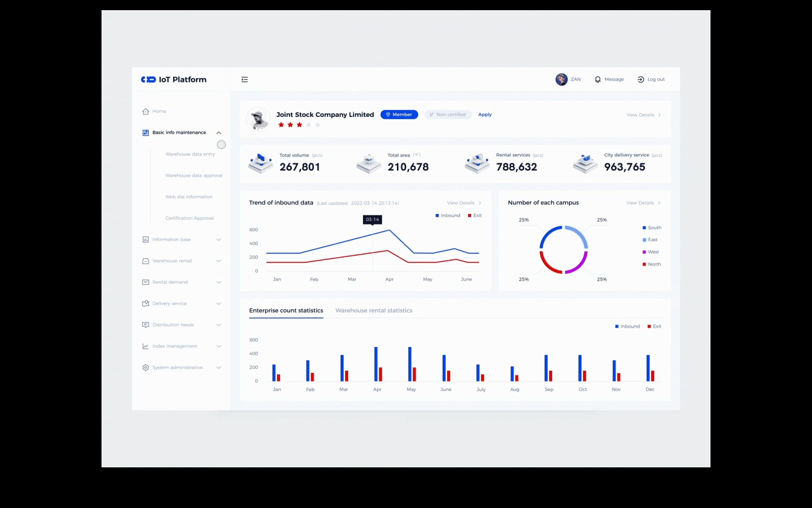
Task: Click the Apply link
Action: pyautogui.click(x=485, y=115)
